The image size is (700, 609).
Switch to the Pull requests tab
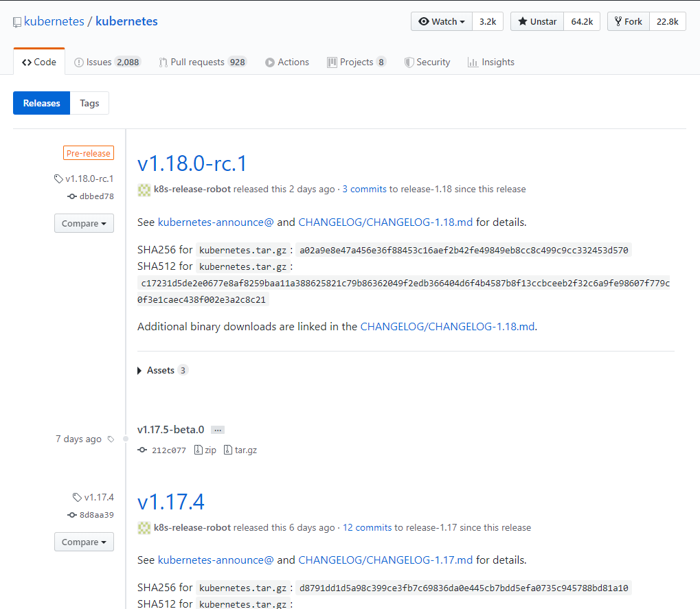pos(202,62)
